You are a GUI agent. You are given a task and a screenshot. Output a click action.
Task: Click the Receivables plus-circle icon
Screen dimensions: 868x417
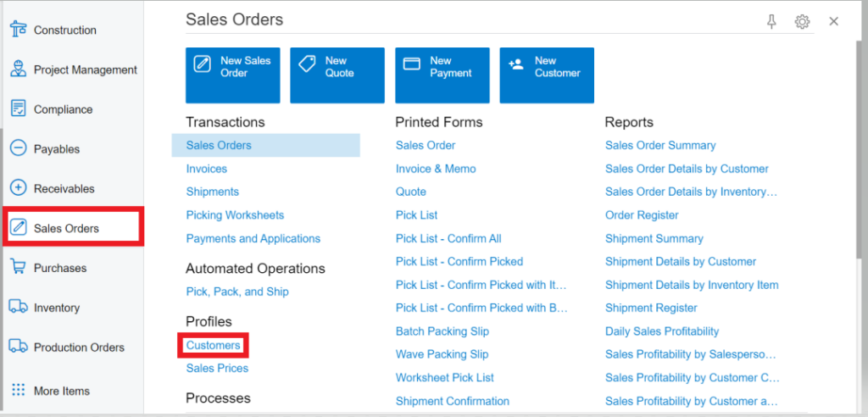pos(18,188)
